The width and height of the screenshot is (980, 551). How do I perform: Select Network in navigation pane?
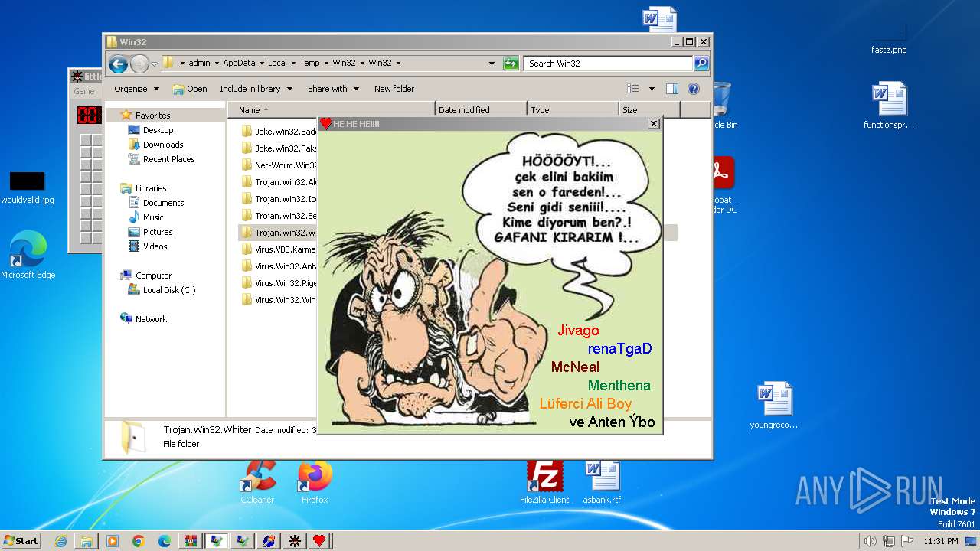151,319
